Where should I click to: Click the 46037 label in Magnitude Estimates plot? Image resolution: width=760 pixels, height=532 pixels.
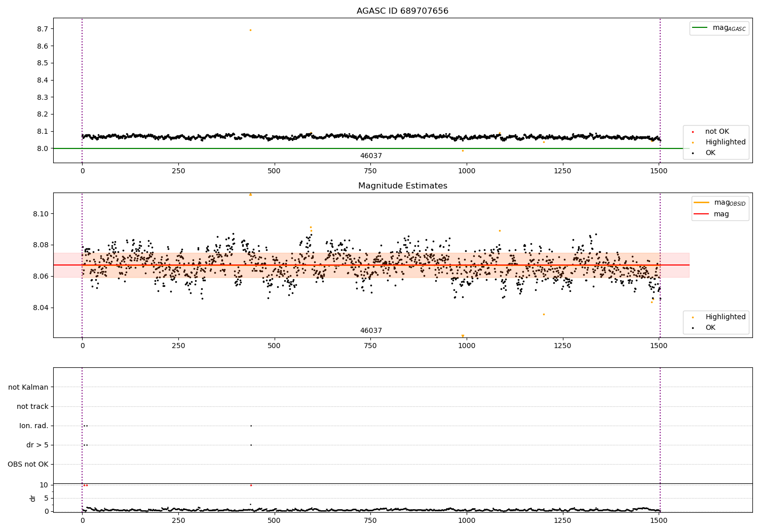(371, 331)
